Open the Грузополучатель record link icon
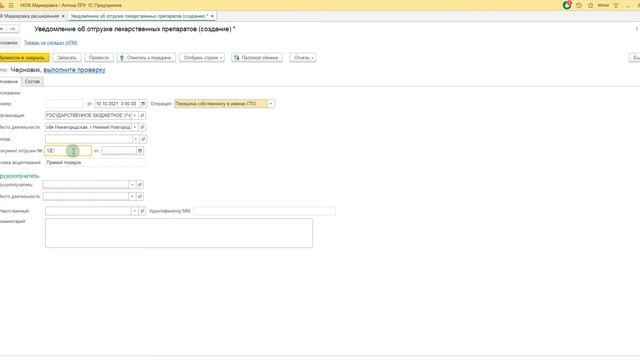The image size is (640, 360). pos(140,185)
